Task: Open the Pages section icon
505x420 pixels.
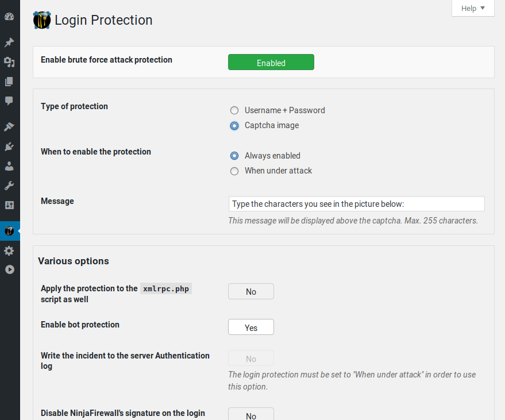Action: [x=9, y=82]
